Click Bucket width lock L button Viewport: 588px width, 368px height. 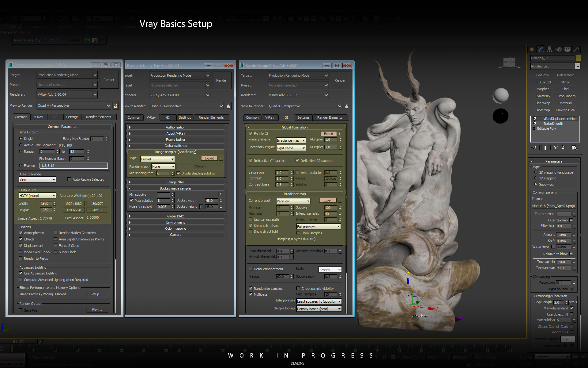pos(201,207)
